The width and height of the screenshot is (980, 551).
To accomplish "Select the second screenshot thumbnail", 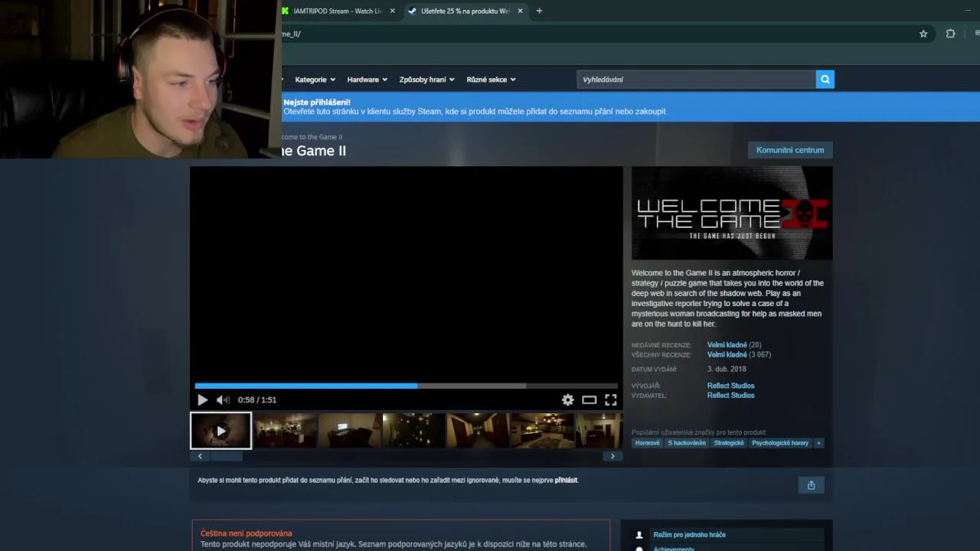I will coord(285,431).
